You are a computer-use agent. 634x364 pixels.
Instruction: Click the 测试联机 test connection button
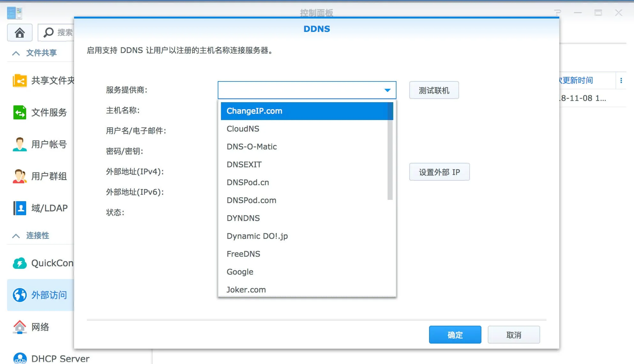[x=434, y=90]
